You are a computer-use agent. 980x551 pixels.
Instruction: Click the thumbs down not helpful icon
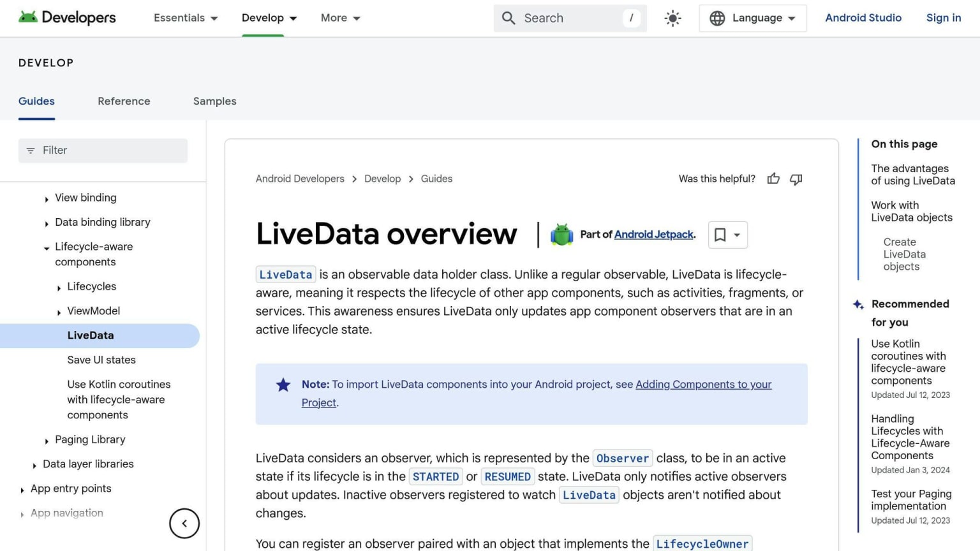tap(796, 179)
